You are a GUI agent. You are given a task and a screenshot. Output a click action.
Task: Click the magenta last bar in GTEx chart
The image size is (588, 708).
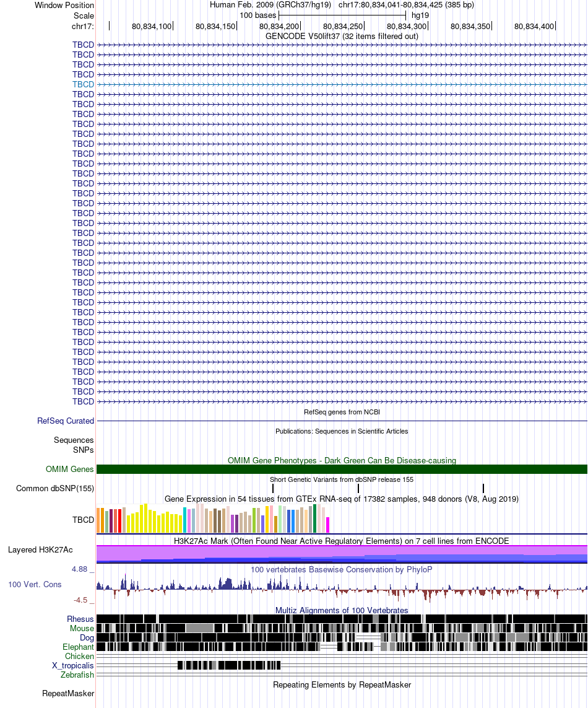point(327,525)
